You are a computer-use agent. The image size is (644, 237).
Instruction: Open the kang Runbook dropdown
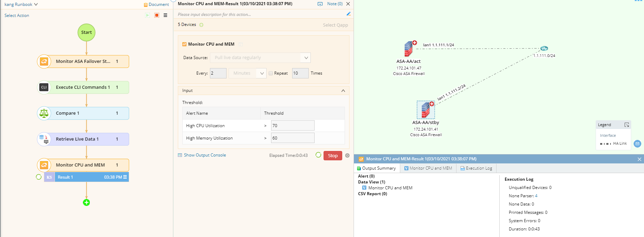(x=21, y=4)
